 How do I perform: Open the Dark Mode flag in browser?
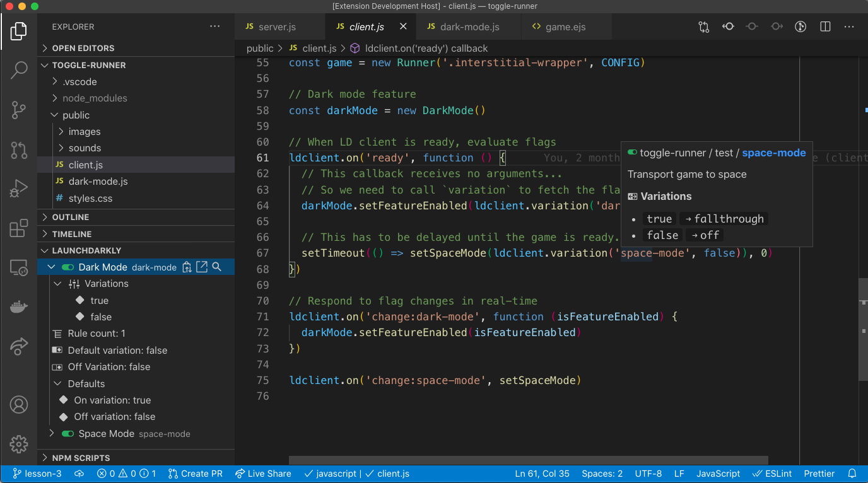pyautogui.click(x=201, y=267)
